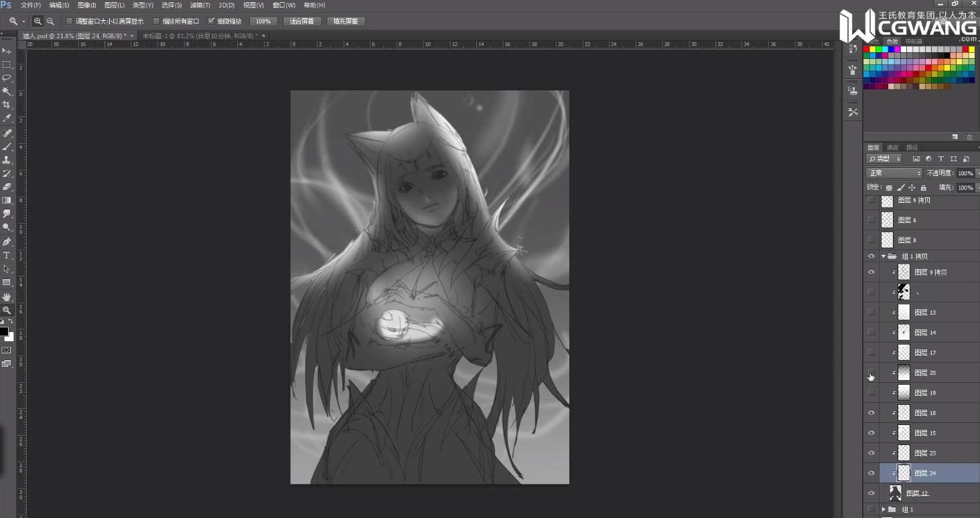Set the foreground color swatch

coord(3,331)
